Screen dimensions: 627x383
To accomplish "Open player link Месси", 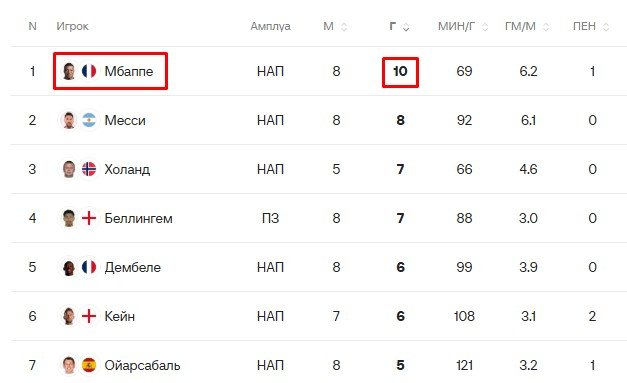I will click(125, 120).
